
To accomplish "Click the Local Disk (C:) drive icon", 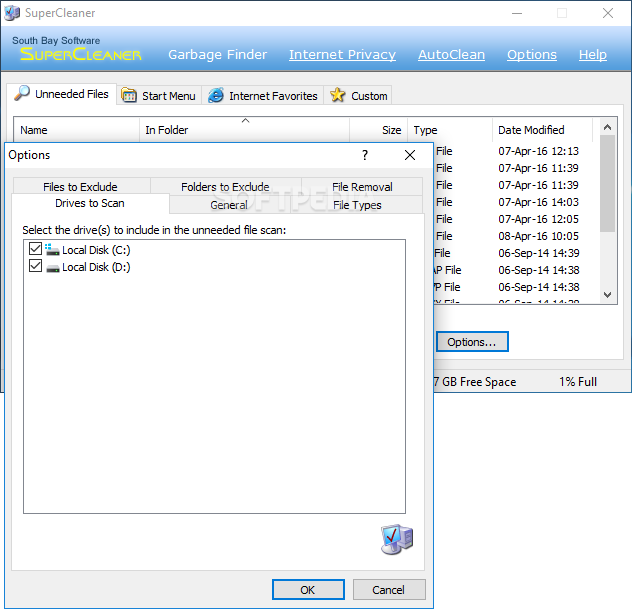I will (52, 249).
